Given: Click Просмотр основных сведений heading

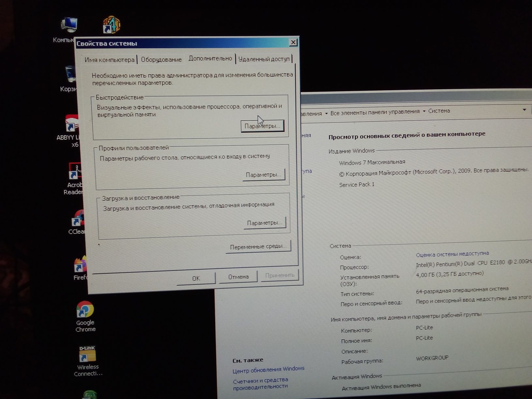Looking at the screenshot, I should point(407,135).
